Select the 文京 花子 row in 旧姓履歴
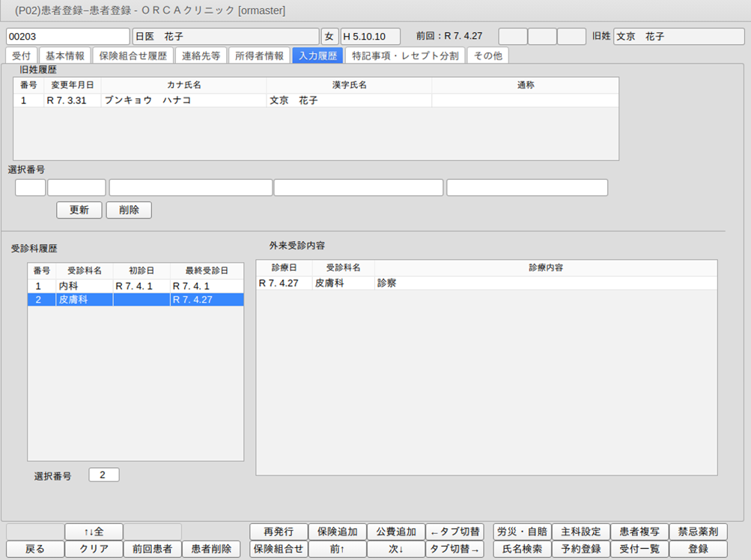751x560 pixels. (315, 100)
